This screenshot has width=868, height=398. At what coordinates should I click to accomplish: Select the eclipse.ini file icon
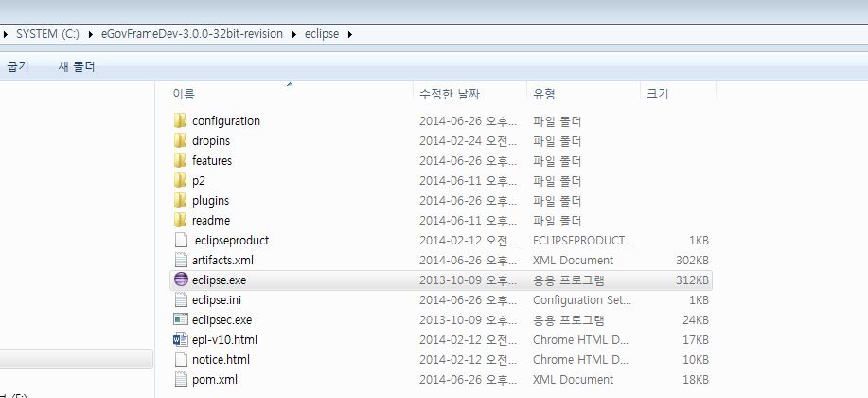pos(182,300)
